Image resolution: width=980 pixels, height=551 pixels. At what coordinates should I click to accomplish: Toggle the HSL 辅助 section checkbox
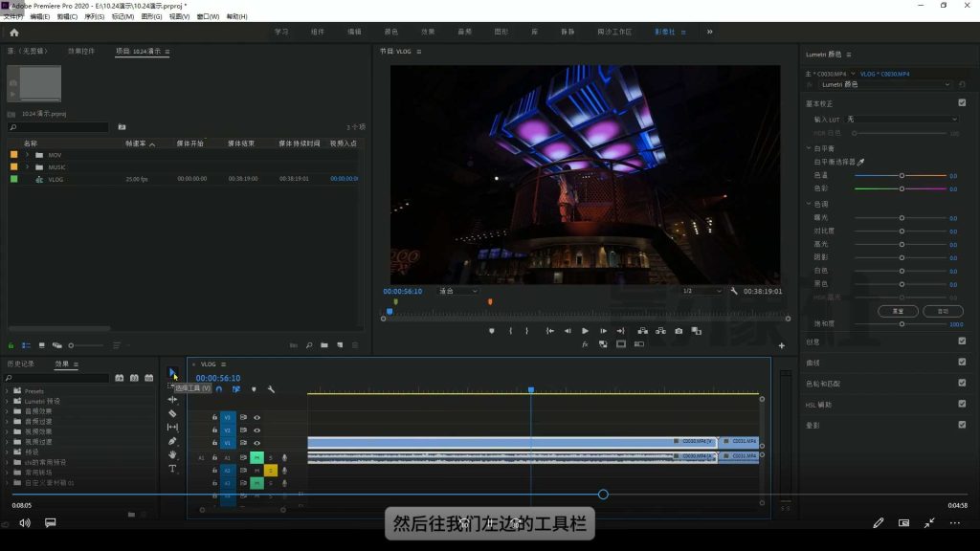click(x=962, y=404)
